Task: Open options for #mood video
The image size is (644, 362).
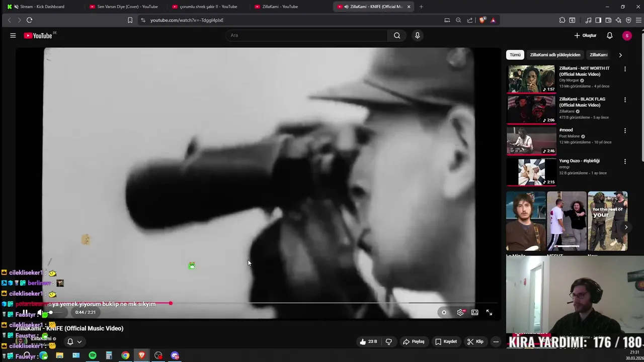Action: coord(625,131)
